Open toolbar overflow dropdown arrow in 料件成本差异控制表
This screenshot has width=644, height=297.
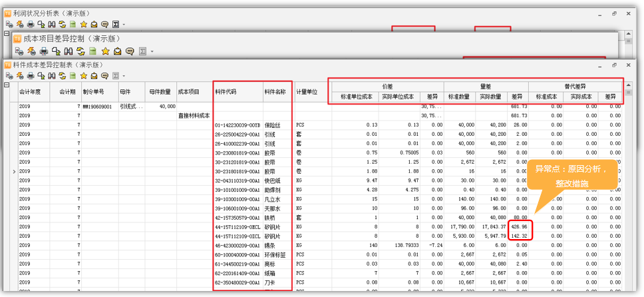click(124, 77)
